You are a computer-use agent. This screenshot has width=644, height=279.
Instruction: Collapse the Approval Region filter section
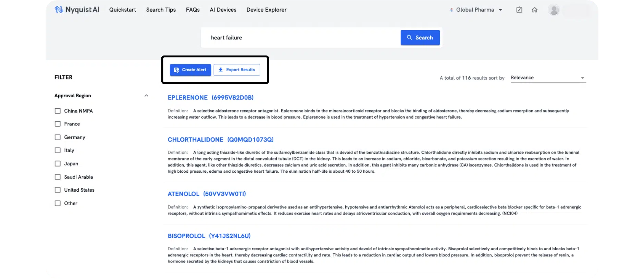[x=146, y=96]
